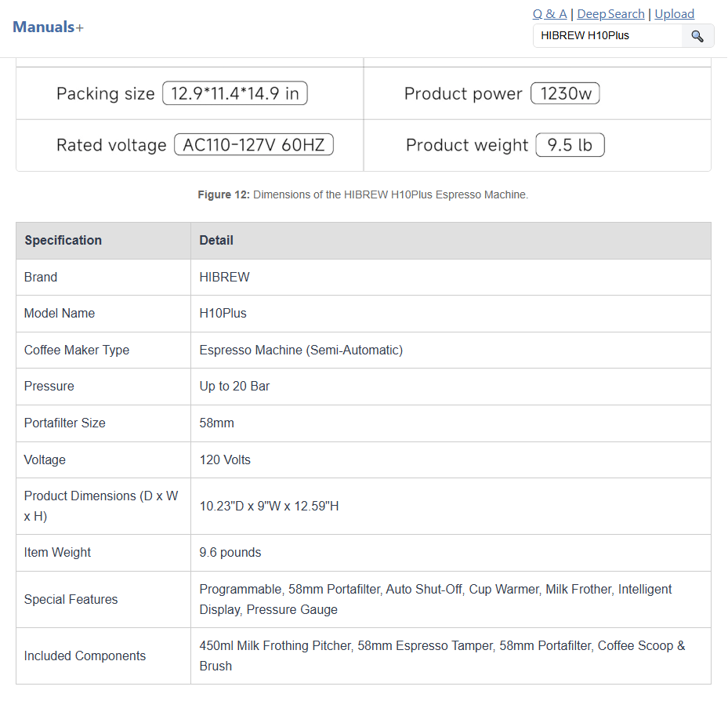Click the 12.9*11.4*14.9 in packing size
Image resolution: width=728 pixels, height=701 pixels.
[x=235, y=93]
